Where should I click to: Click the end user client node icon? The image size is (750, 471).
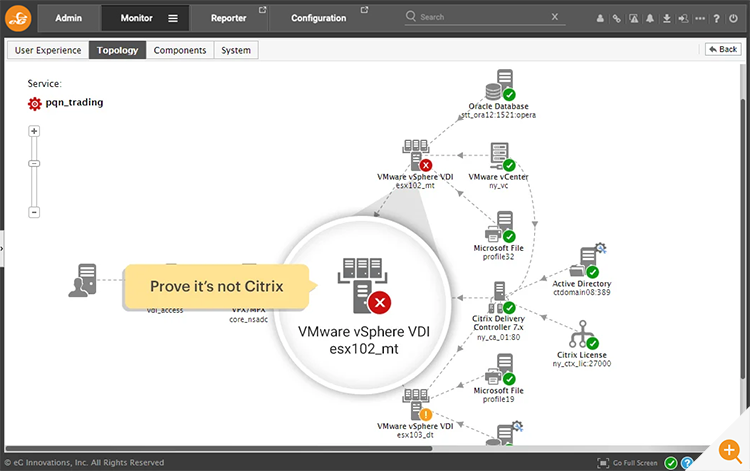(x=83, y=280)
